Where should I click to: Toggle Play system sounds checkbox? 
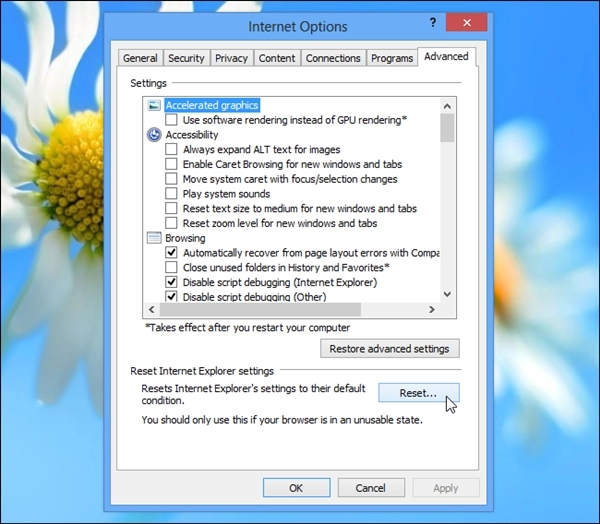(x=171, y=193)
